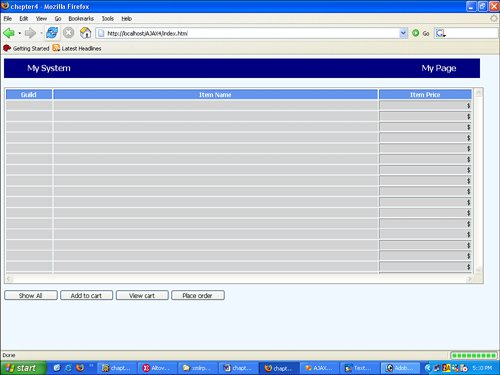500x375 pixels.
Task: Open the Back button history dropdown arrow
Action: click(x=20, y=33)
